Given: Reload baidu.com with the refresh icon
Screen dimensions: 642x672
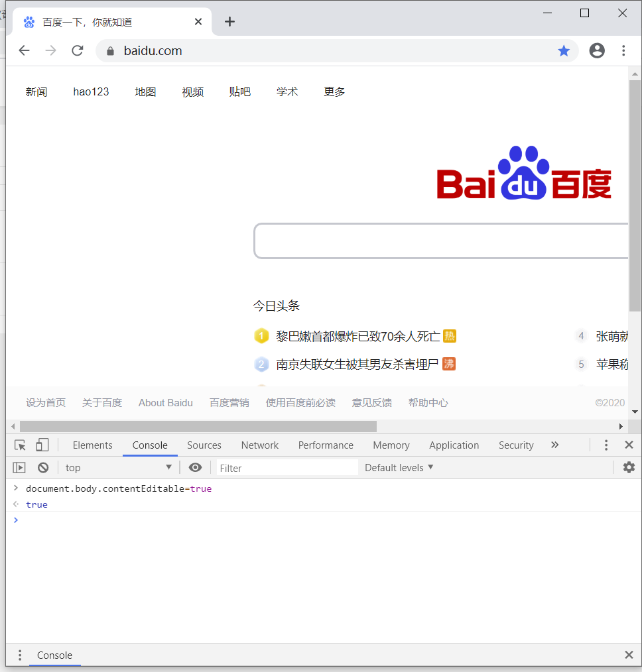Looking at the screenshot, I should click(77, 50).
